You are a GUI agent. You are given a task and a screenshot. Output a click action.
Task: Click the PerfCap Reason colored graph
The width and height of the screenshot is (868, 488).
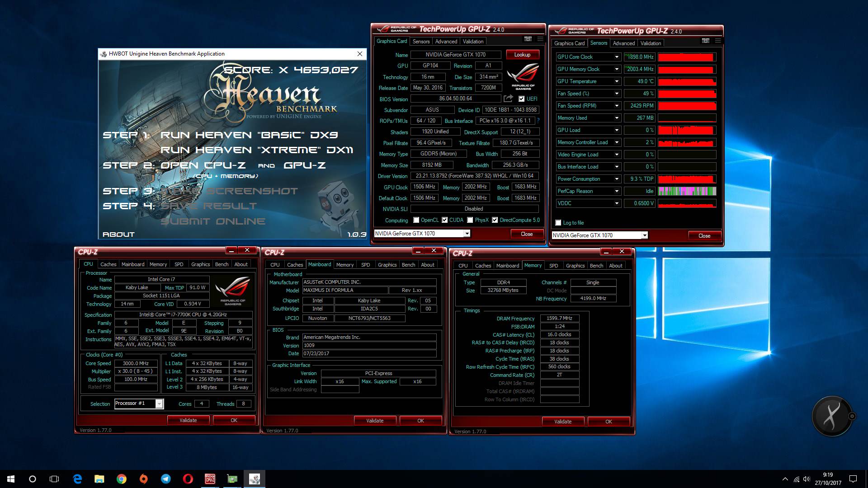click(687, 191)
